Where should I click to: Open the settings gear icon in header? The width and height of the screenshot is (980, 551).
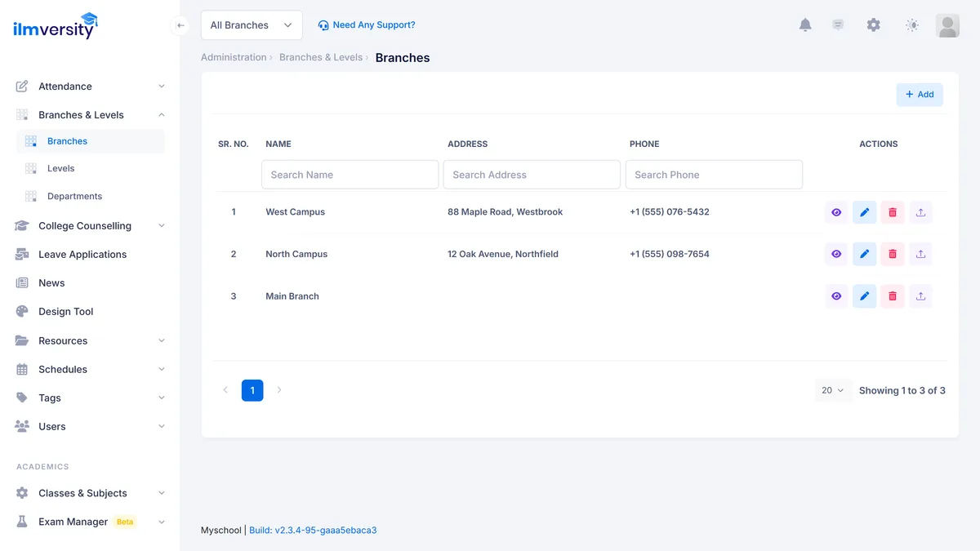click(x=874, y=25)
